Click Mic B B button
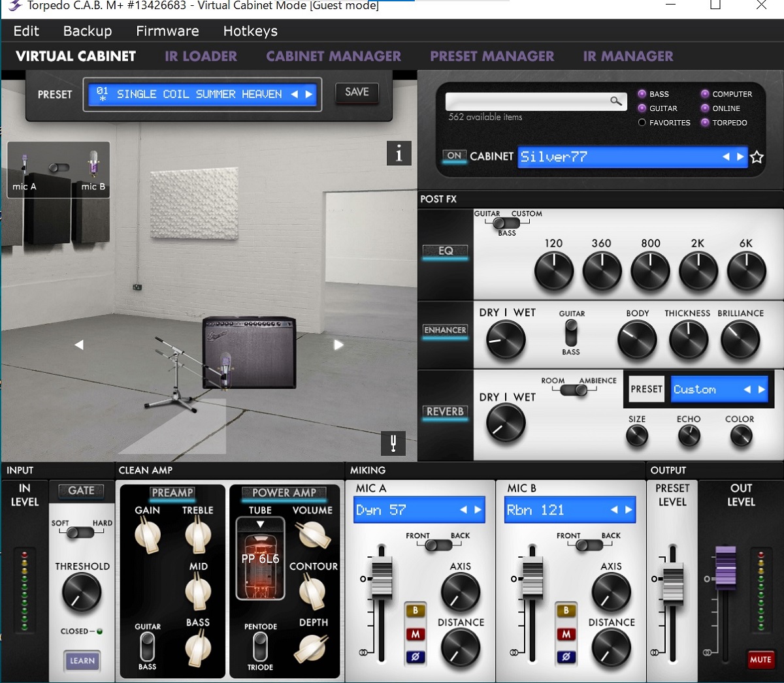This screenshot has height=683, width=784. pyautogui.click(x=566, y=611)
